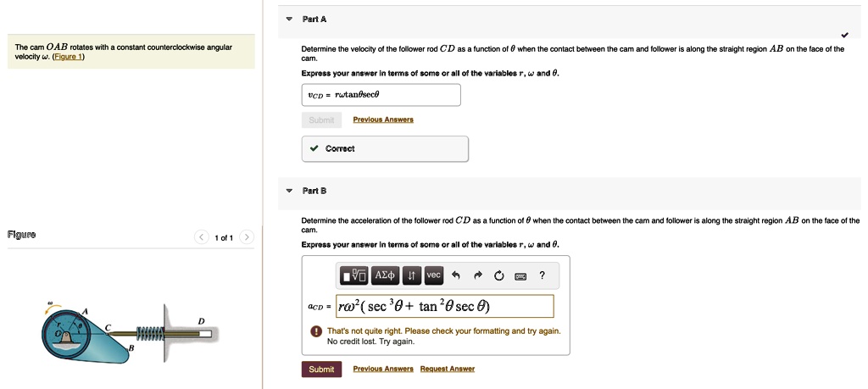
Task: Open the Greek symbols ΑΣφ palette
Action: pos(386,275)
